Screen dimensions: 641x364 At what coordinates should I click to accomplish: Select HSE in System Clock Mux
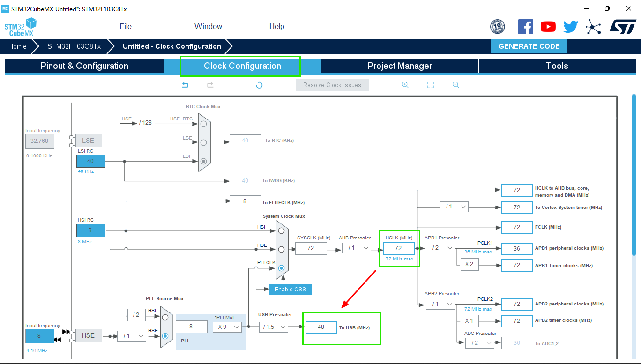[281, 249]
